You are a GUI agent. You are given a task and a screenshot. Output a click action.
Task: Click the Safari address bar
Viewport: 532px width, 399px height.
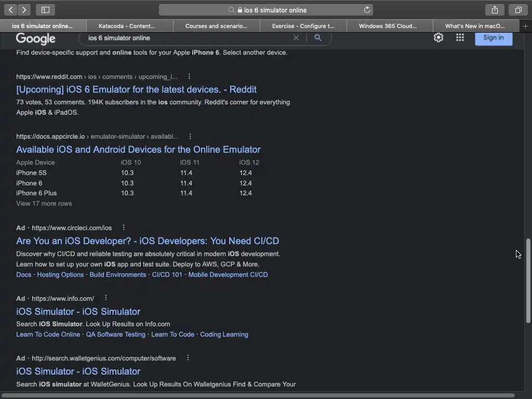tap(265, 10)
